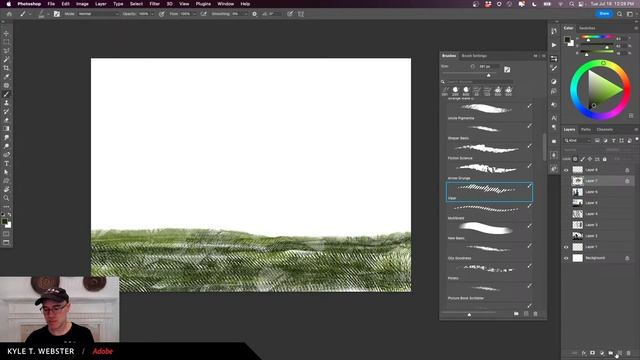Open the Brushes panel flyout menu
The height and width of the screenshot is (360, 640).
[544, 56]
